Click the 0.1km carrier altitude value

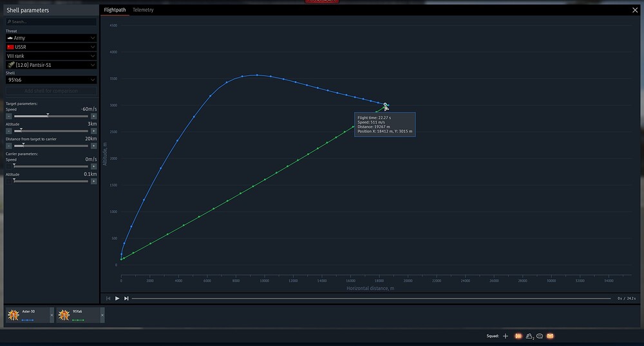coord(90,174)
